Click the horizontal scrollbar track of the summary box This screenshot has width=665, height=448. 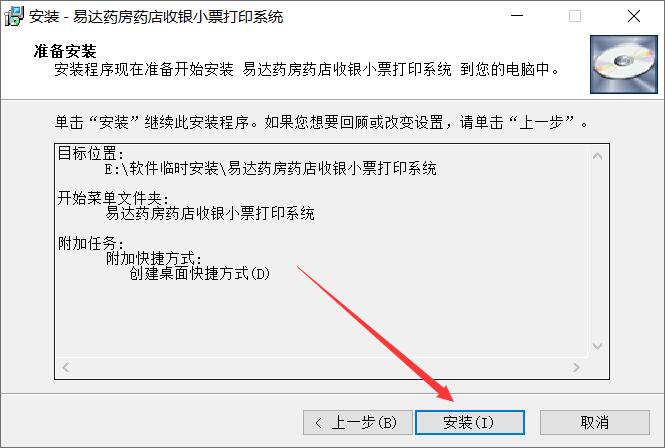tap(321, 367)
